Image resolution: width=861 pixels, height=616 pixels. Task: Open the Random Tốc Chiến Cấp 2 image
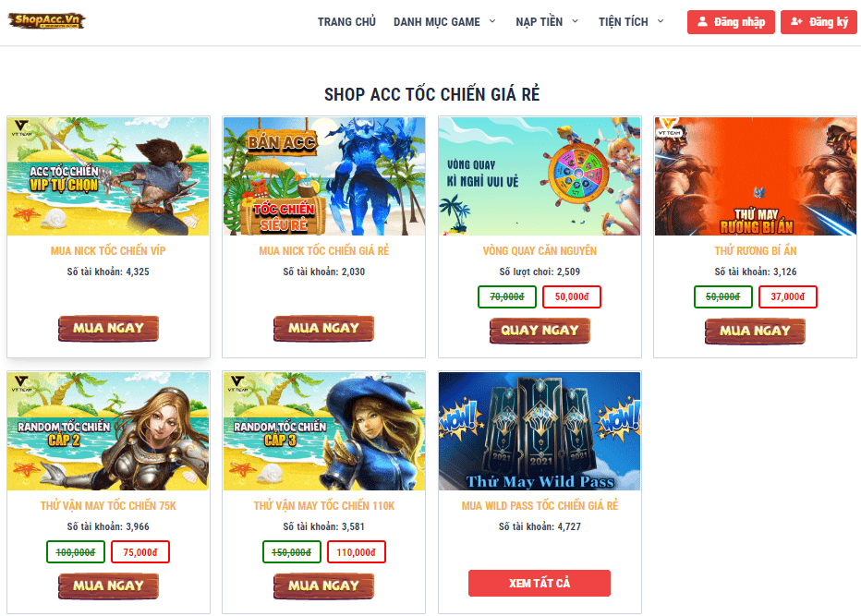pyautogui.click(x=108, y=431)
